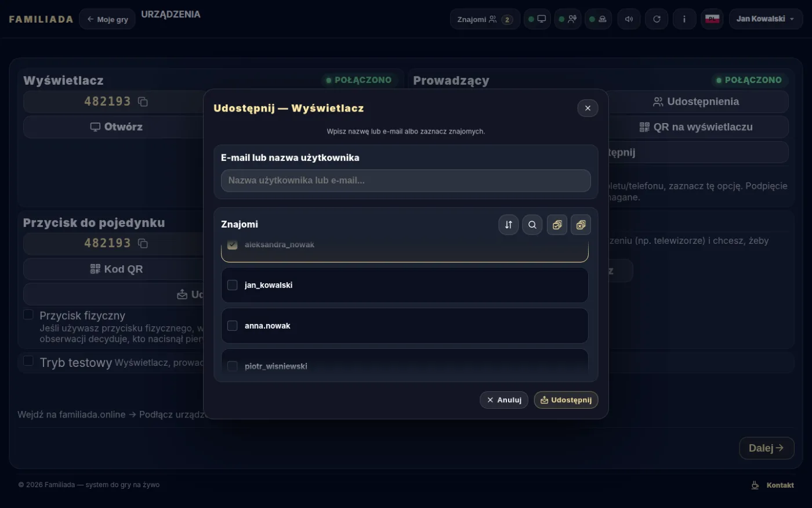Image resolution: width=812 pixels, height=508 pixels.
Task: Click the deselect all friends icon
Action: (581, 225)
